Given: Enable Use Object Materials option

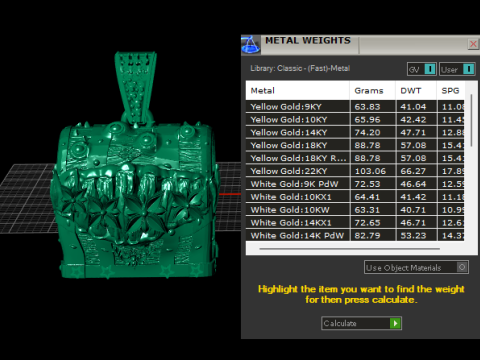Looking at the screenshot, I should (416, 267).
